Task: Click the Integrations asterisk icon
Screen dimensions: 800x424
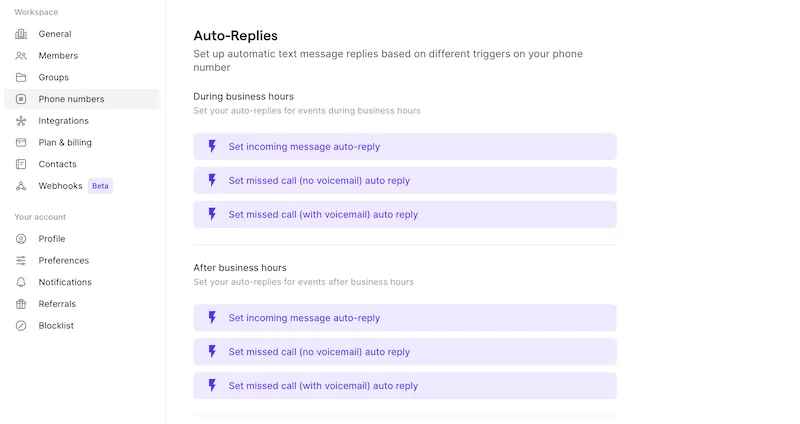Action: tap(21, 121)
